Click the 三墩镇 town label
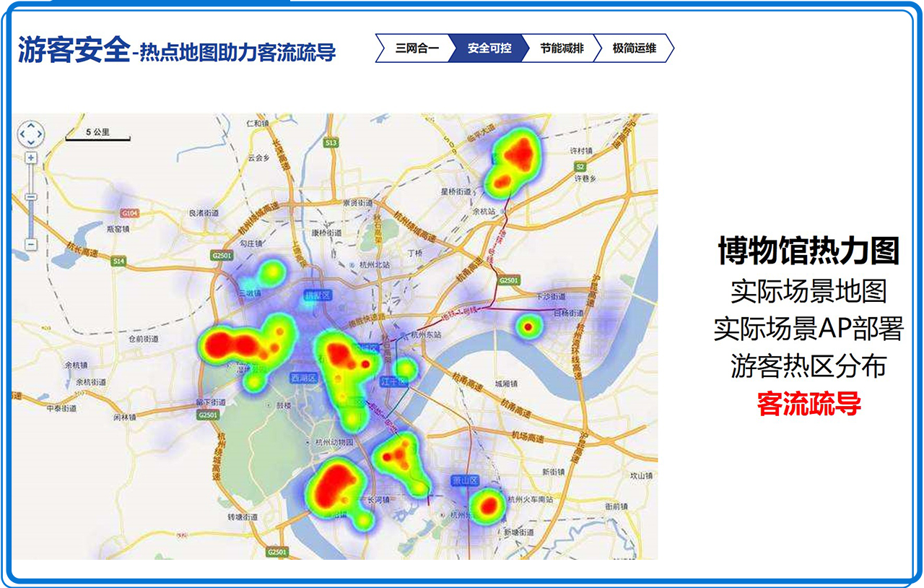Image resolution: width=924 pixels, height=588 pixels. pos(250,293)
